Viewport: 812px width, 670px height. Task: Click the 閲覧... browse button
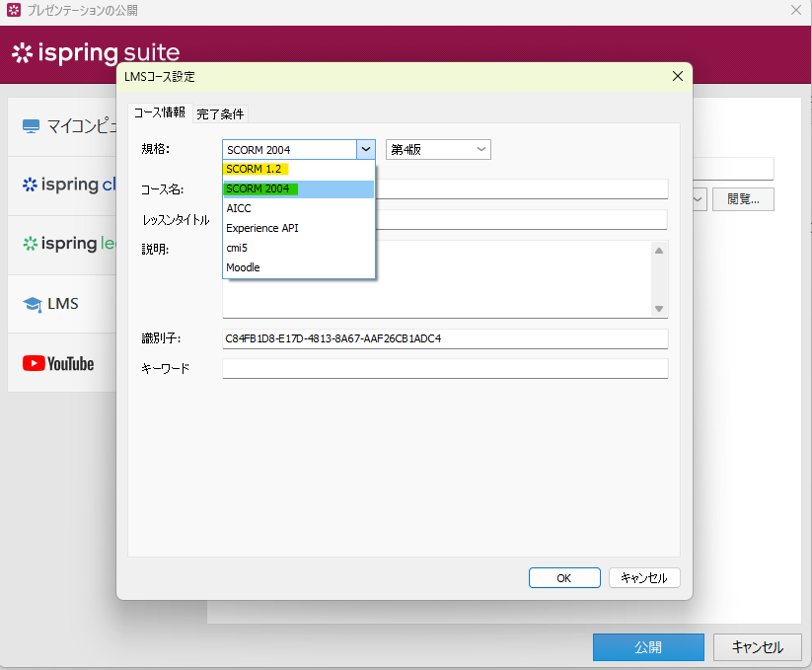(x=743, y=199)
